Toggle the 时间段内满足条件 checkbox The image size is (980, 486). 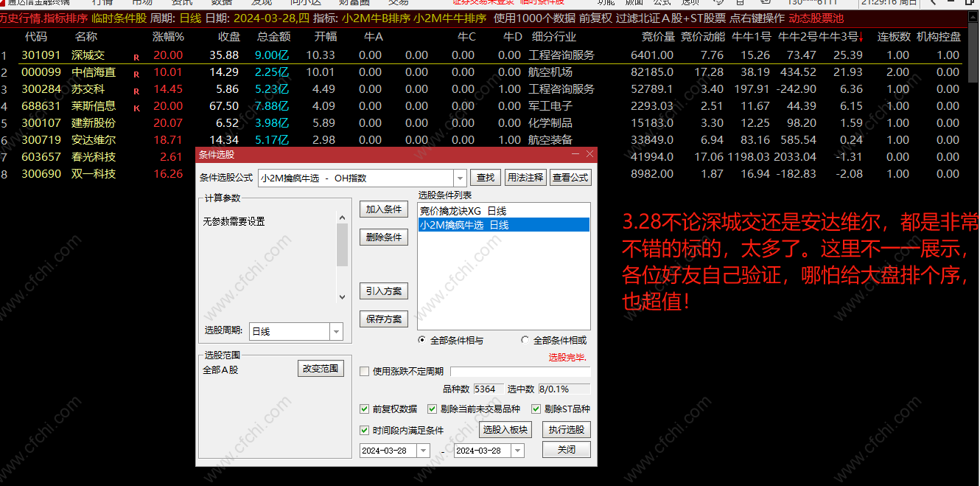click(364, 431)
